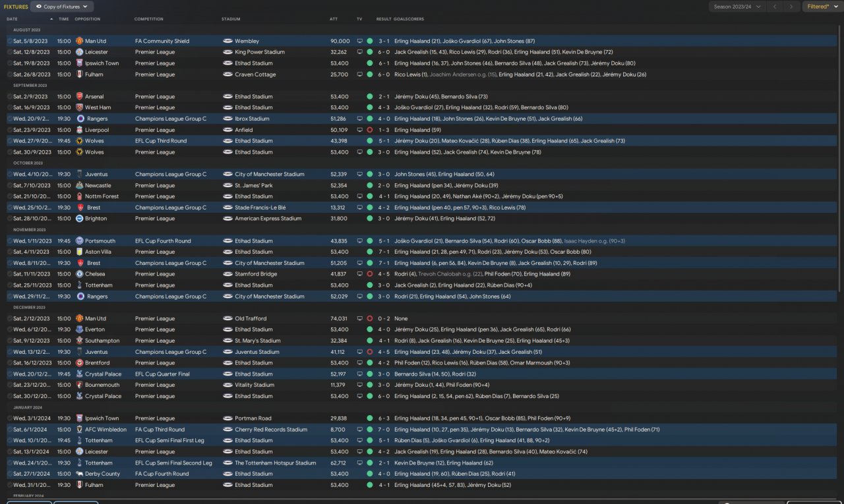Viewport: 844px width, 504px height.
Task: Tick the selection circle for the Brentford fixture
Action: (10, 363)
